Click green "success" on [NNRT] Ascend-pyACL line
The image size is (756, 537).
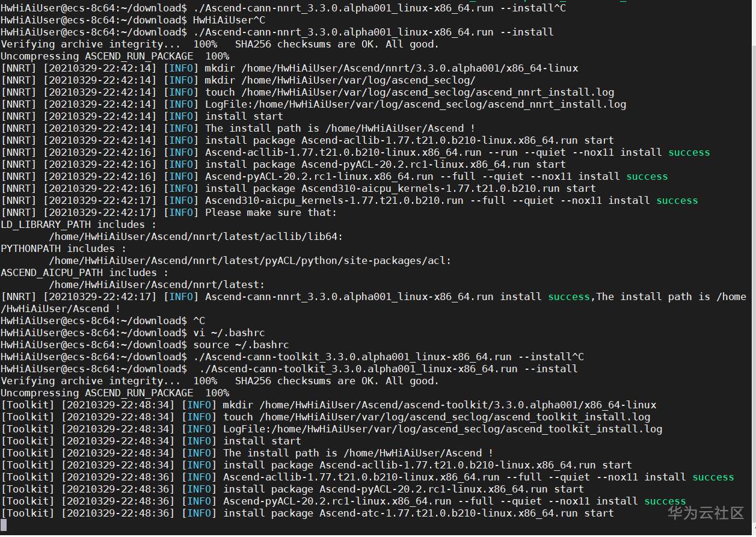click(647, 176)
